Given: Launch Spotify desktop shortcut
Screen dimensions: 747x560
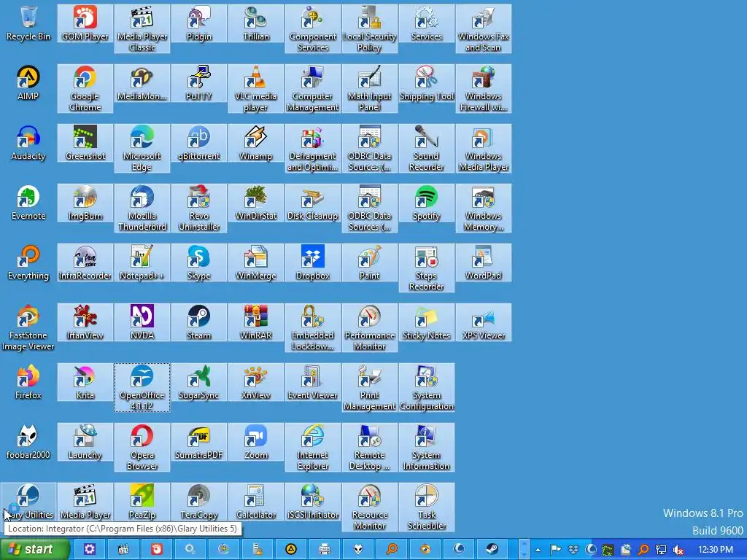Looking at the screenshot, I should tap(426, 203).
